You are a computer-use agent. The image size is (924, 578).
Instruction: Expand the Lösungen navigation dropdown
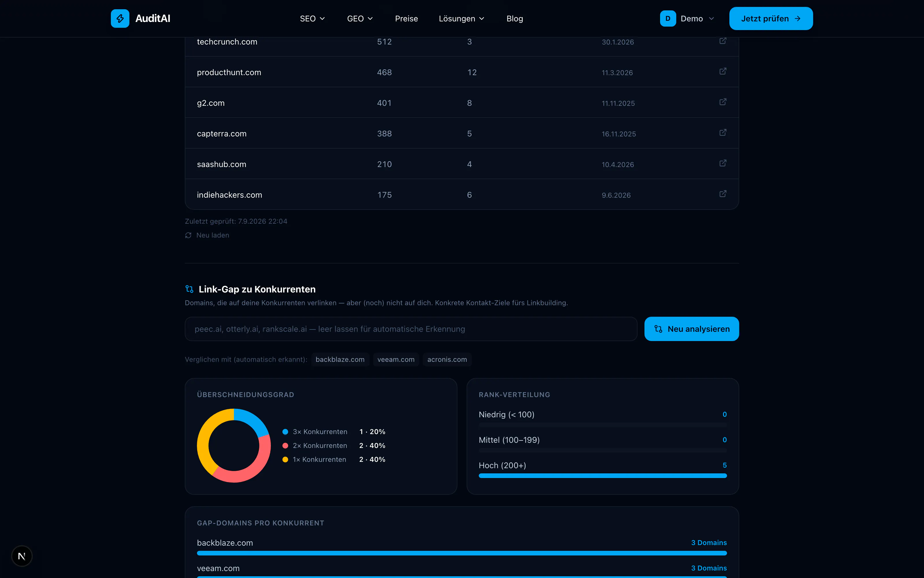click(x=462, y=18)
